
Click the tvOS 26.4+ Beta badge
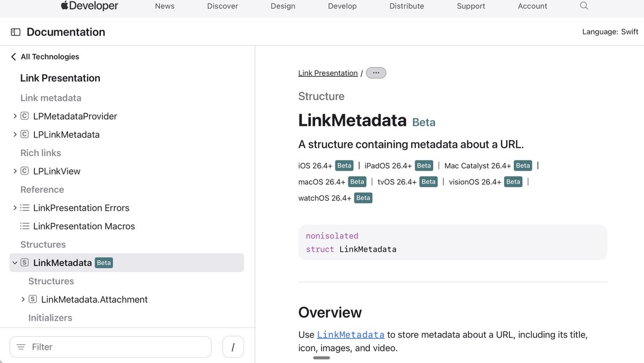[429, 181]
